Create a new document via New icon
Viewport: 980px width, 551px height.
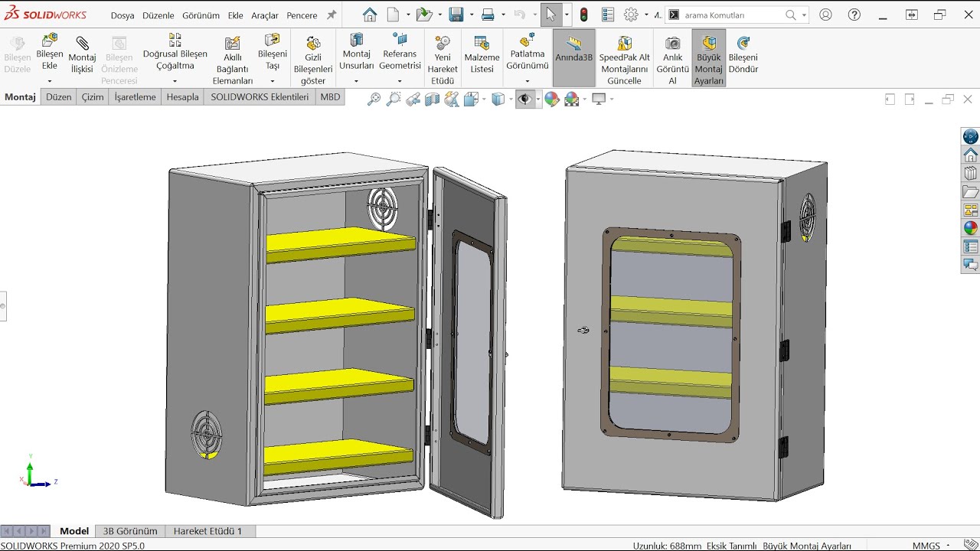(x=394, y=15)
